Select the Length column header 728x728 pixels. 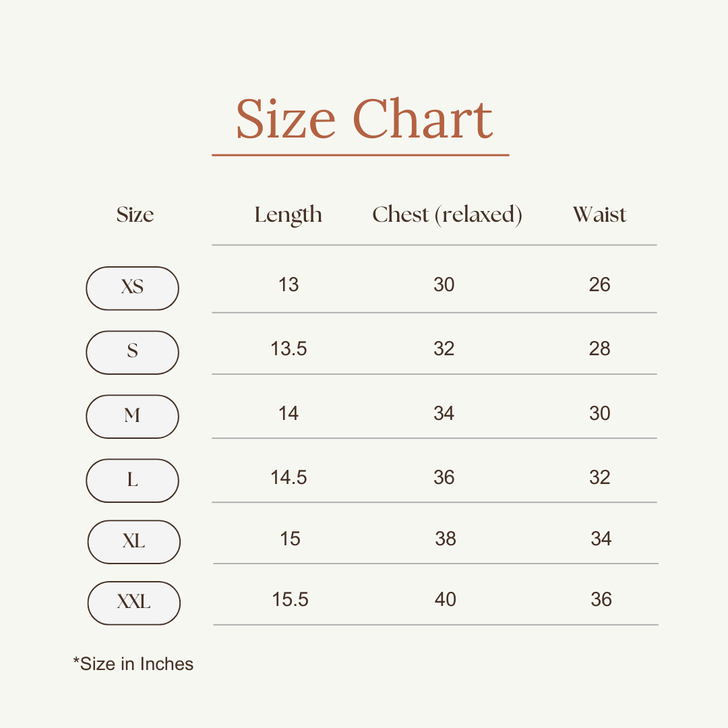pyautogui.click(x=288, y=215)
